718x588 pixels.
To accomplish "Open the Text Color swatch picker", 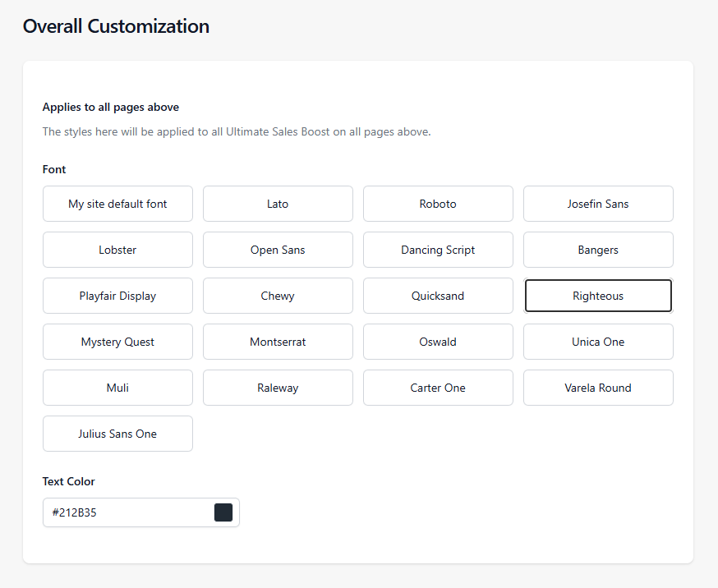I will (223, 512).
